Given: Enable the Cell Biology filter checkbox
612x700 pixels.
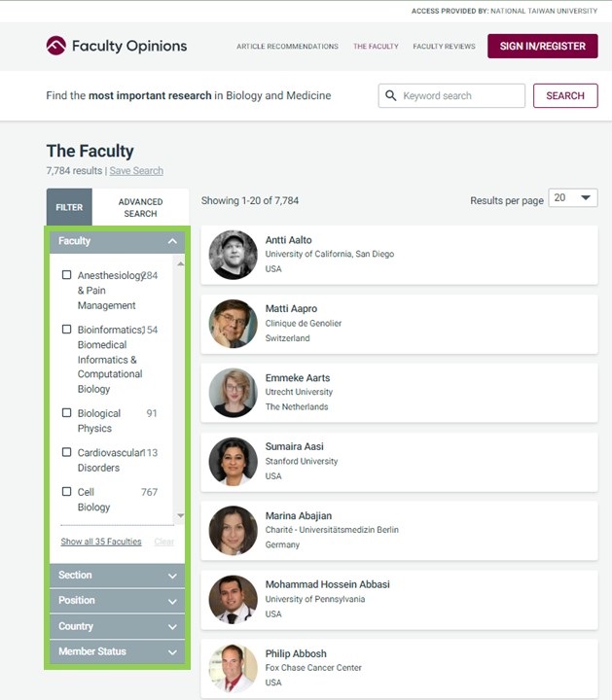Looking at the screenshot, I should [66, 492].
